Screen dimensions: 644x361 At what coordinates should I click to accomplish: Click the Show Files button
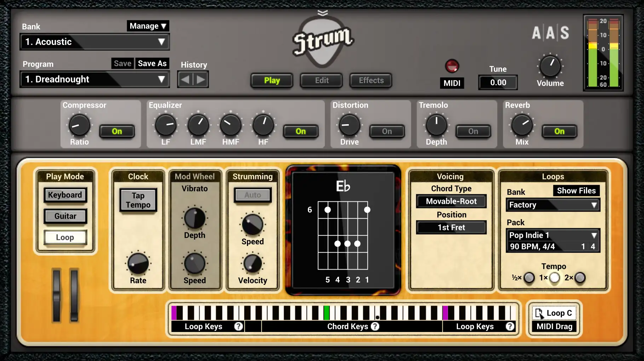click(x=576, y=191)
